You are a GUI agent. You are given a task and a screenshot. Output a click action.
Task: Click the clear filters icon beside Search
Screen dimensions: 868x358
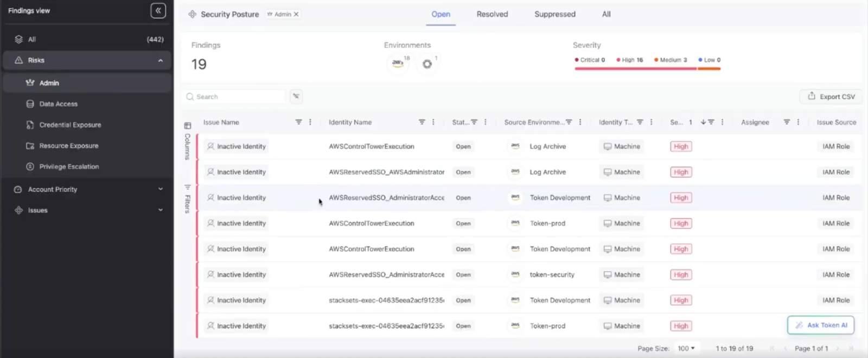296,97
